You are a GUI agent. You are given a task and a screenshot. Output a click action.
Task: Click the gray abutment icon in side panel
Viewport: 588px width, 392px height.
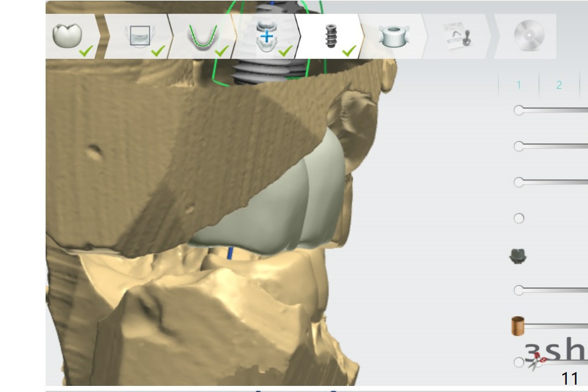click(x=517, y=257)
